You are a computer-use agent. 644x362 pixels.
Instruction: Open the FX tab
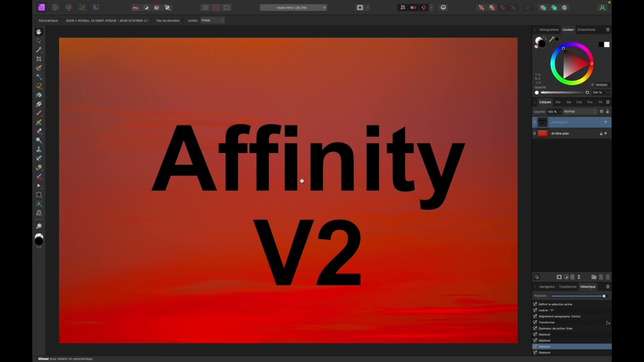(600, 102)
